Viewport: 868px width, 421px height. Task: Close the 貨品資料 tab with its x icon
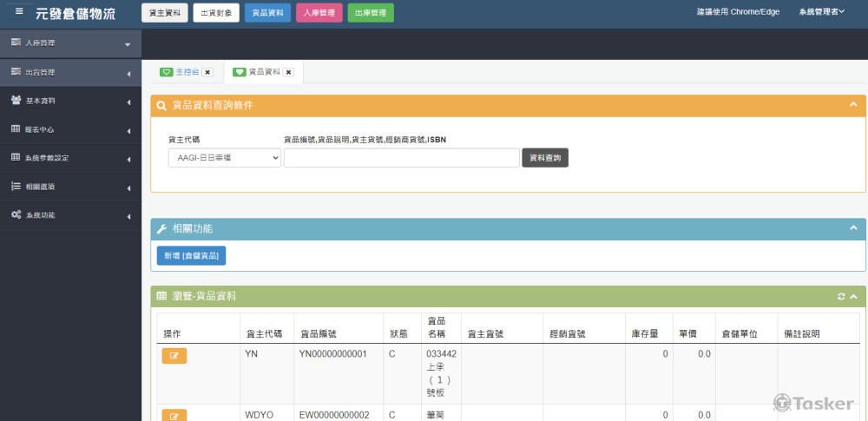[288, 72]
